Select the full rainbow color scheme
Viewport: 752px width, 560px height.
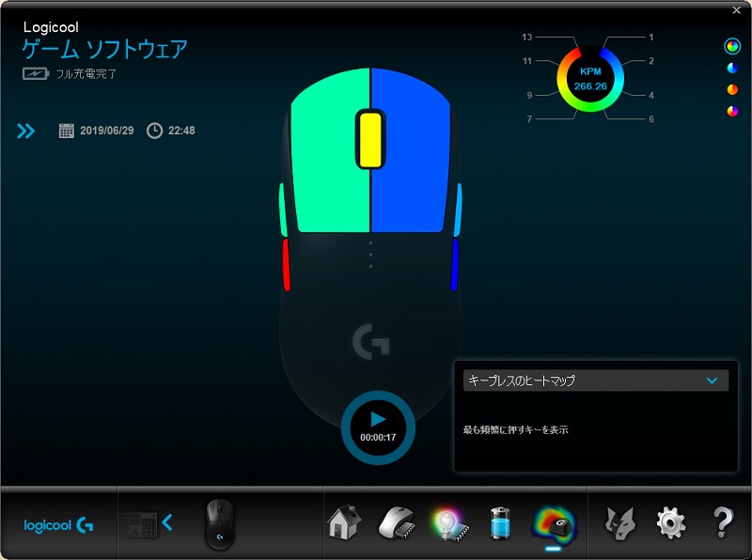(x=732, y=46)
